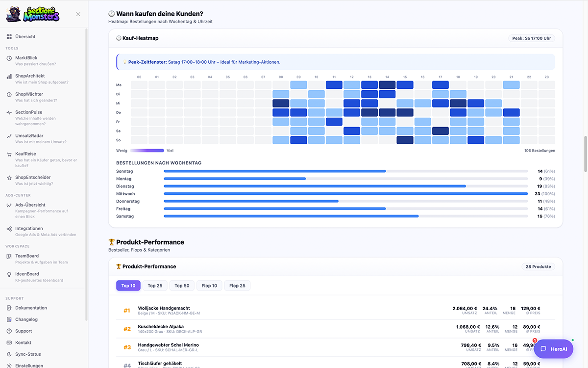The height and width of the screenshot is (368, 588).
Task: Click the ShopArchitekt bar chart icon
Action: click(x=9, y=76)
